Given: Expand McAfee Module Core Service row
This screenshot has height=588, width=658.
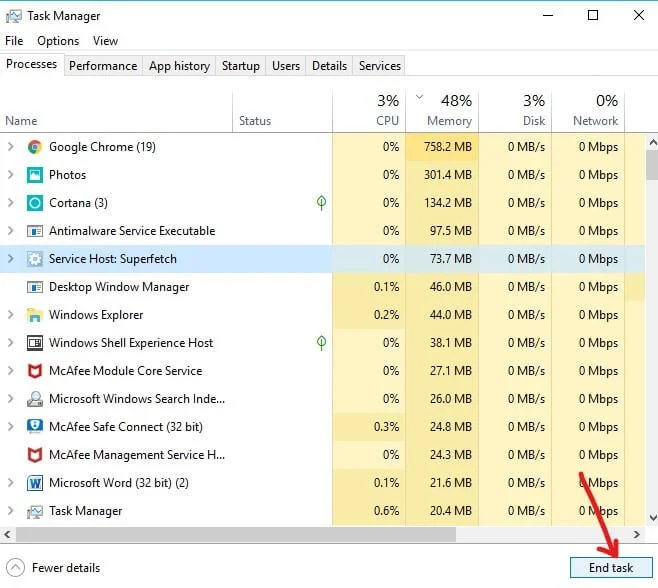Looking at the screenshot, I should (x=11, y=371).
